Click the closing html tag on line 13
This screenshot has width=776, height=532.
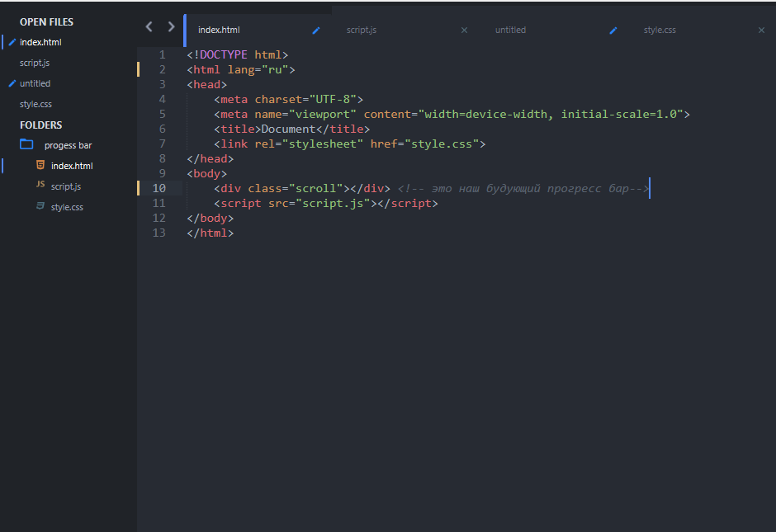[210, 233]
